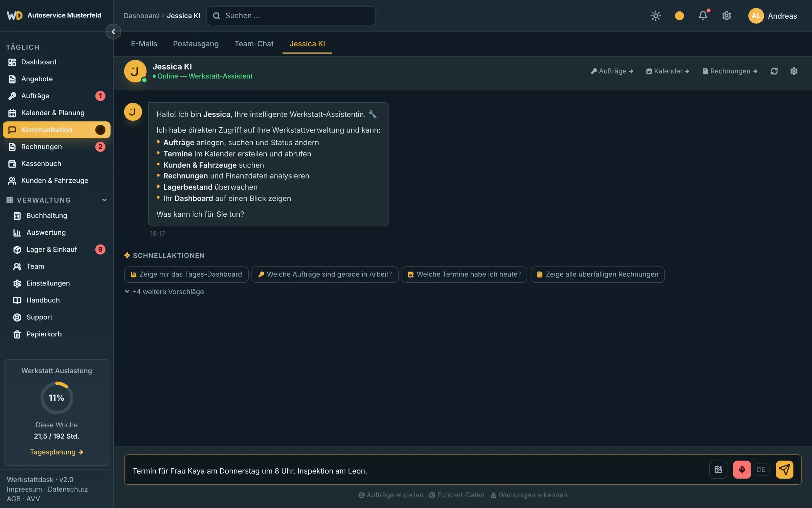Viewport: 812px width, 508px height.
Task: Open Dashboard in the sidebar
Action: click(x=57, y=62)
